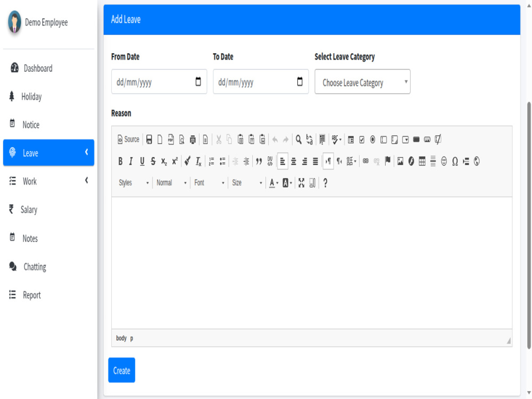Insert a Checkbox form element
Viewport: 532px width, 399px height.
362,139
